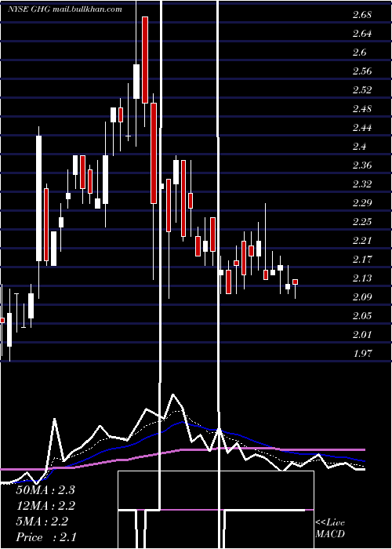Click the 2.36 price axis label
This screenshot has height=549, width=392.
[x=362, y=165]
